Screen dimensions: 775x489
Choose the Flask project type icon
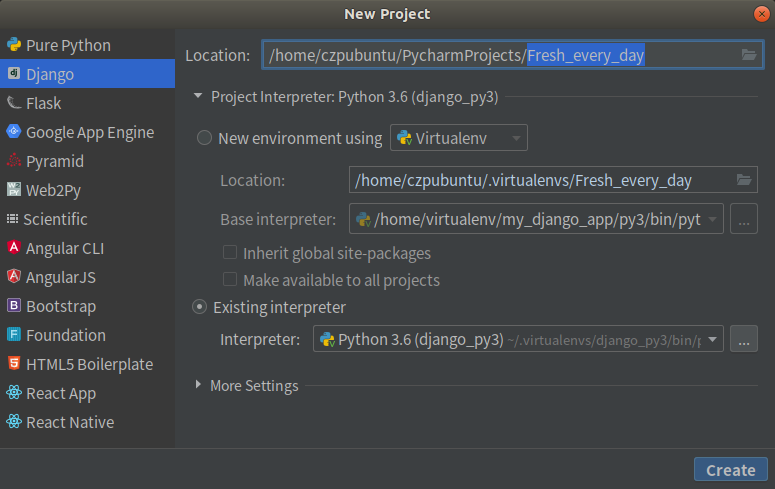coord(14,103)
